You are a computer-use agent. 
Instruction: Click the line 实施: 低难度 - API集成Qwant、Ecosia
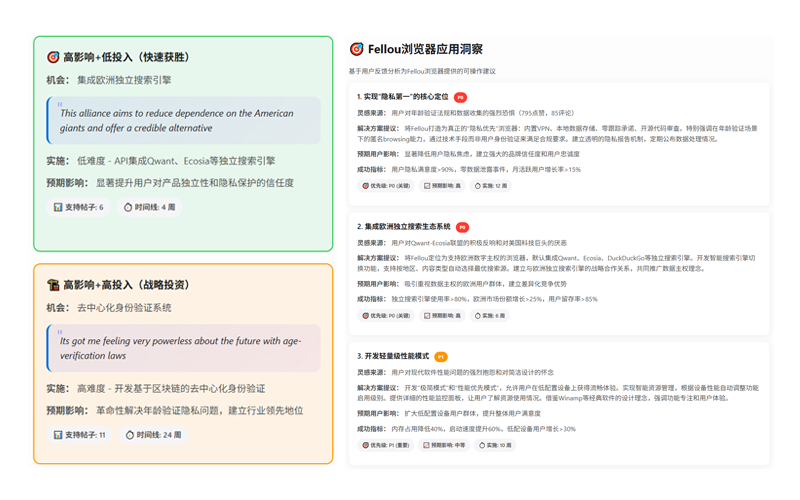[x=161, y=161]
